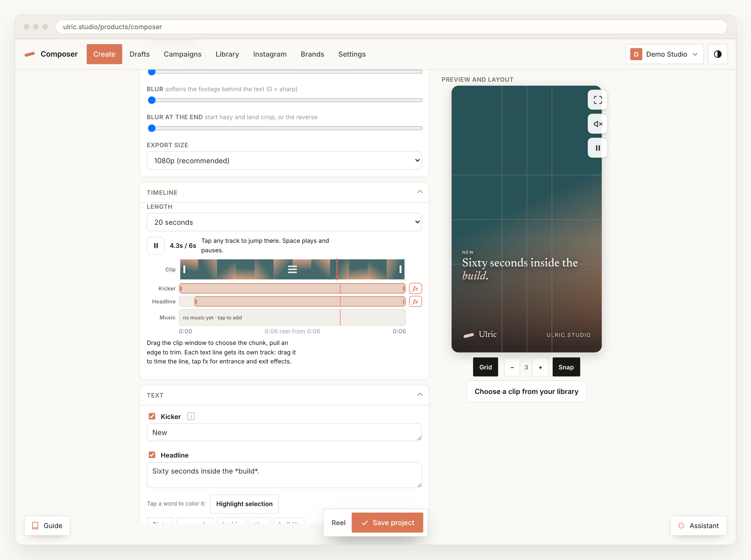Click Choose a clip from your library
The height and width of the screenshot is (560, 751).
[x=526, y=392]
